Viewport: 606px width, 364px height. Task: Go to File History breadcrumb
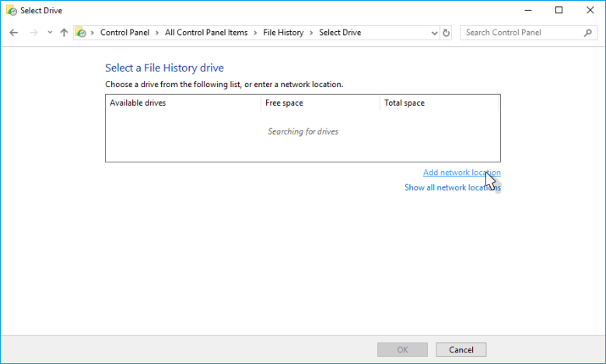click(283, 33)
